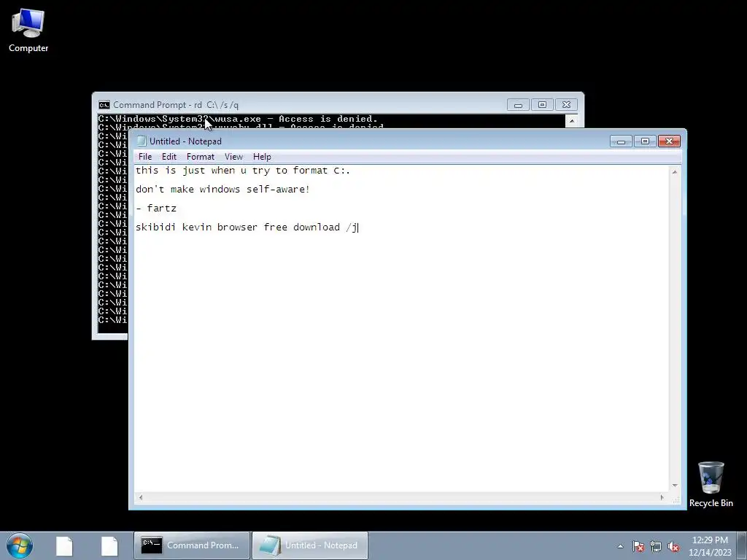Click the muted volume tray icon
This screenshot has height=560, width=747.
tap(673, 546)
